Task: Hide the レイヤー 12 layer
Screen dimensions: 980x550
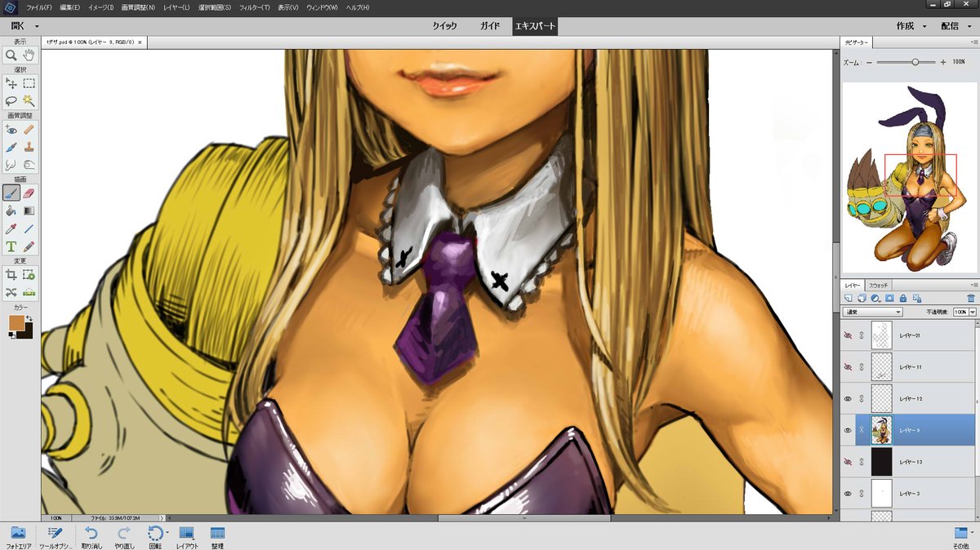Action: pyautogui.click(x=848, y=398)
